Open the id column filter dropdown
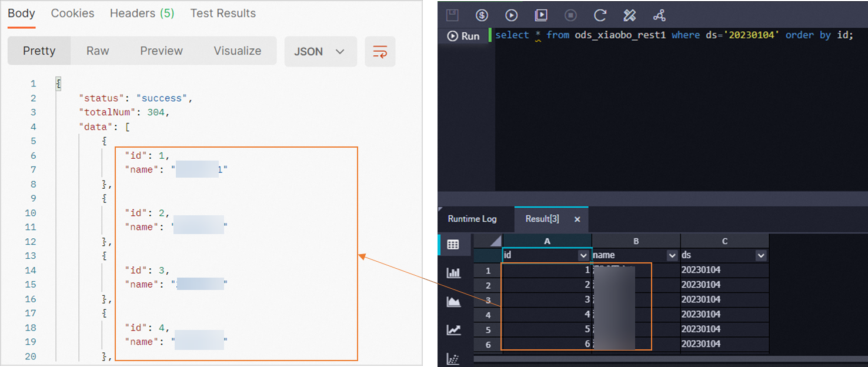This screenshot has width=868, height=367. pyautogui.click(x=583, y=255)
